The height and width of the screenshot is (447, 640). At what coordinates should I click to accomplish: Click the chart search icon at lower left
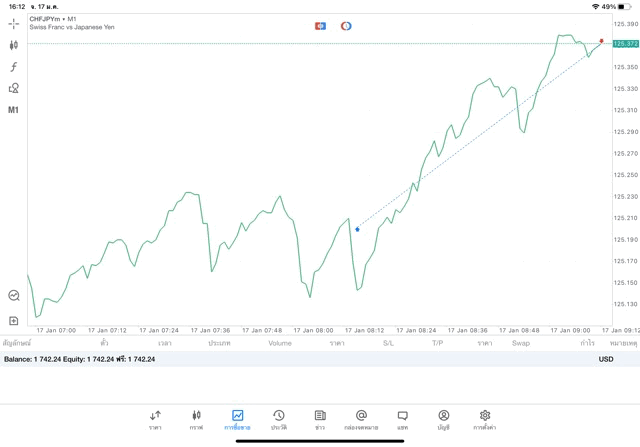(14, 296)
